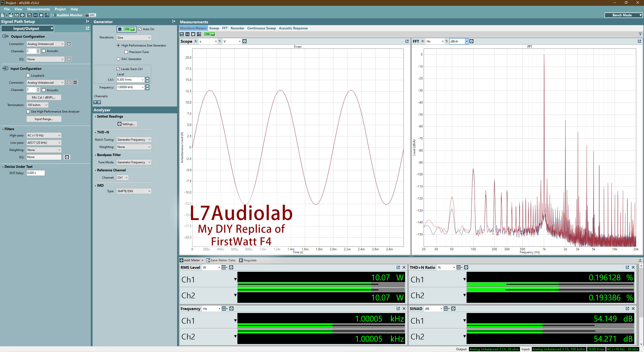Open the Input/Output panel dropdown

coord(28,29)
